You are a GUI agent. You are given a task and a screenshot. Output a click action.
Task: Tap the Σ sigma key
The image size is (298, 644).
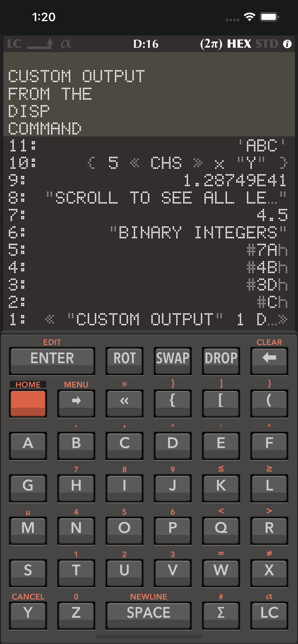click(221, 615)
